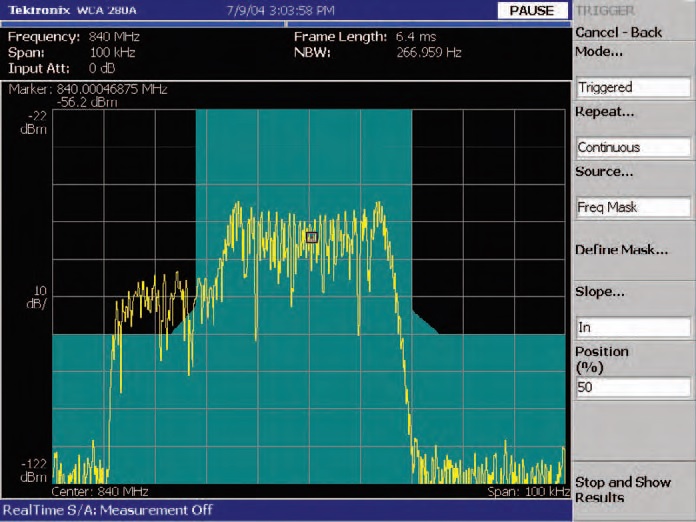Screen dimensions: 696x522
Task: Select the Triggered mode field
Action: coord(633,87)
